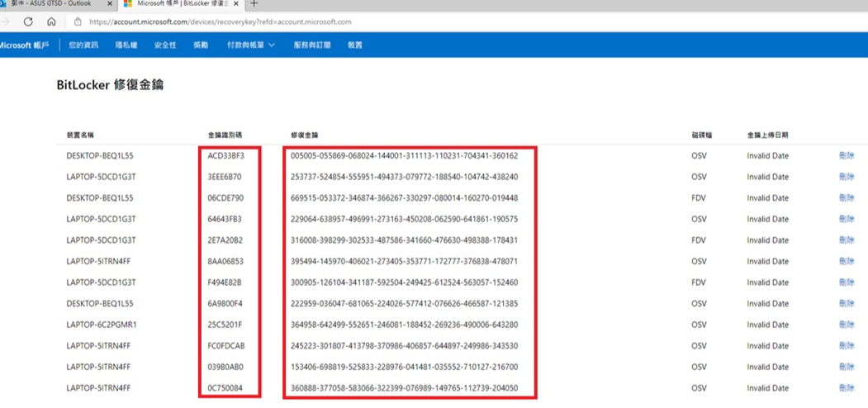Delete the key with ID 8AA06853
This screenshot has height=408, width=868.
[x=847, y=261]
